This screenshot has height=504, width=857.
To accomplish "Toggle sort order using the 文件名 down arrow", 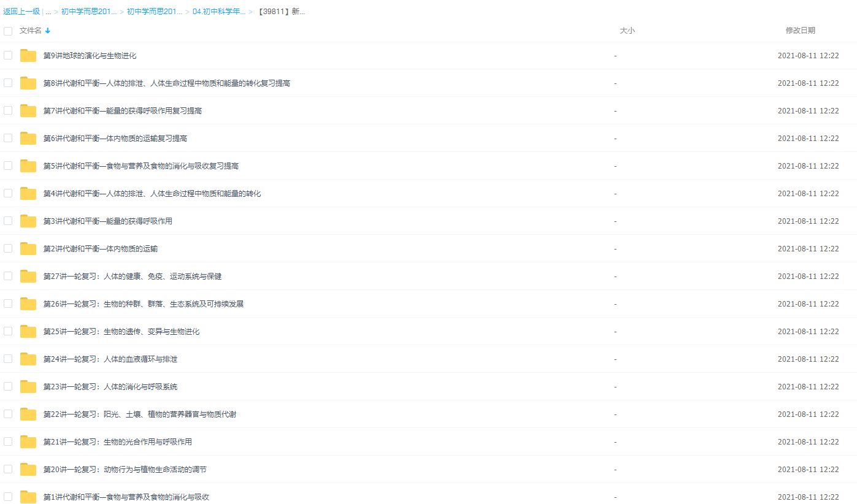I will point(47,29).
